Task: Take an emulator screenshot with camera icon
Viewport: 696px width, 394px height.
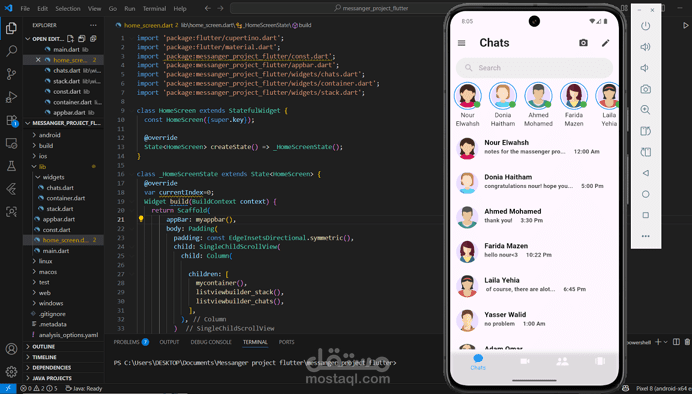Action: pos(645,89)
